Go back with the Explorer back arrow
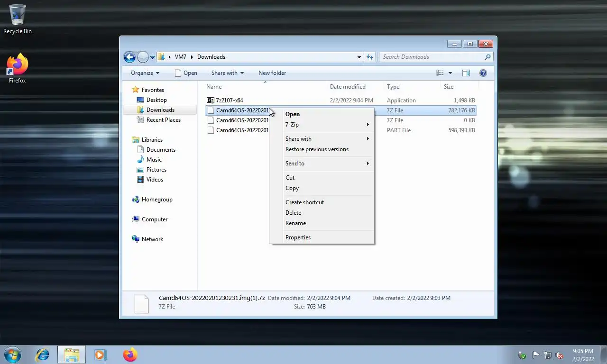This screenshot has width=607, height=364. [x=129, y=57]
